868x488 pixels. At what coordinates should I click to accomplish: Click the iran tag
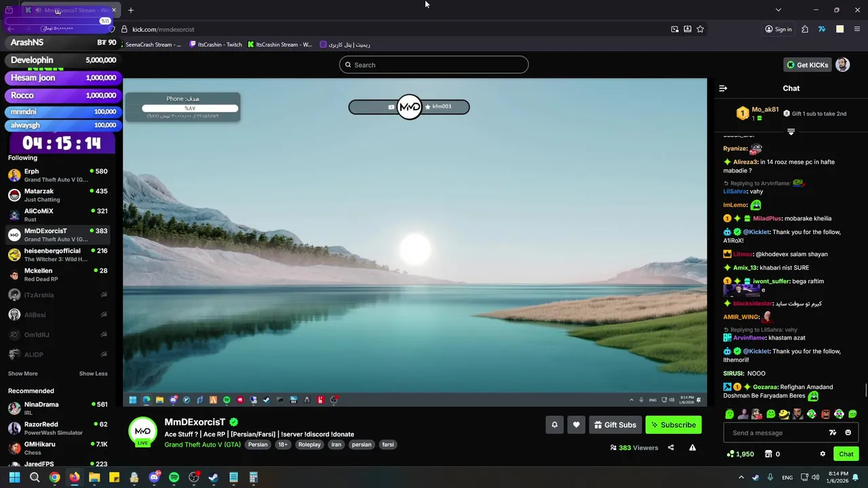click(x=336, y=445)
